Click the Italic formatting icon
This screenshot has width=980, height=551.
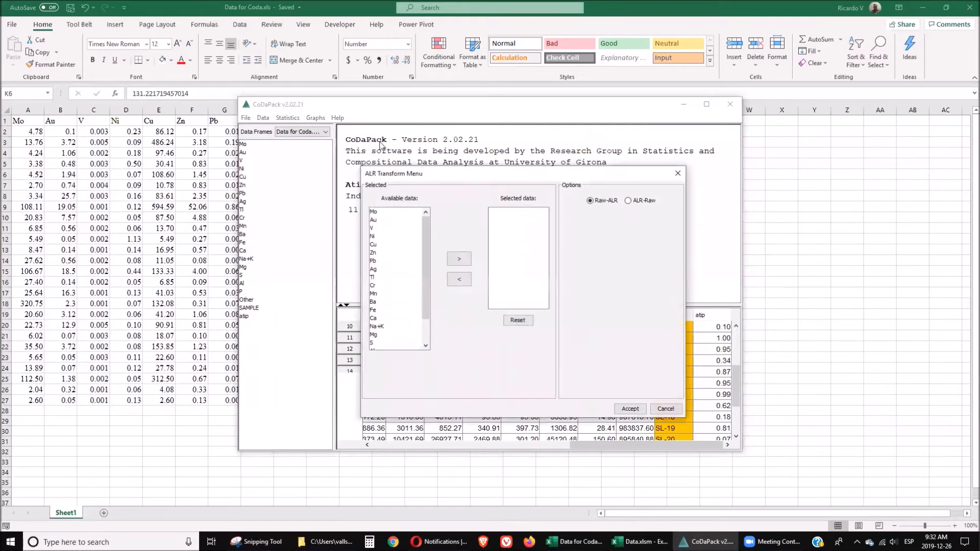(104, 60)
